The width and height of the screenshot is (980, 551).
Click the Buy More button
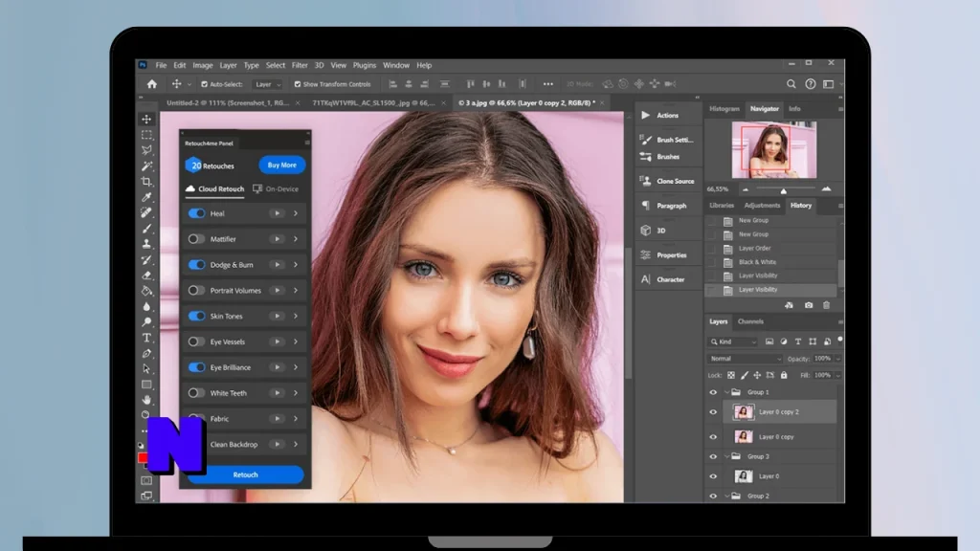[282, 165]
